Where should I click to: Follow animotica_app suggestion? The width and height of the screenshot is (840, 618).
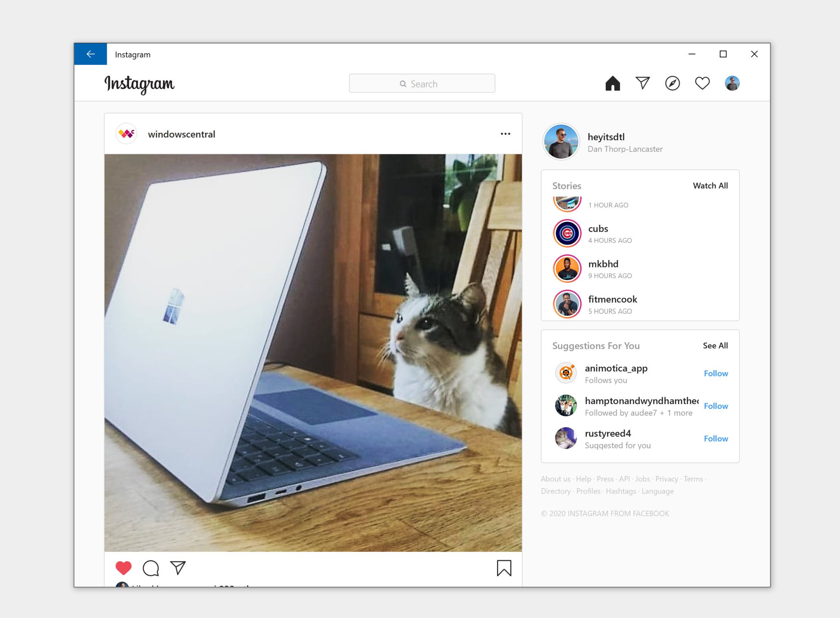coord(716,374)
